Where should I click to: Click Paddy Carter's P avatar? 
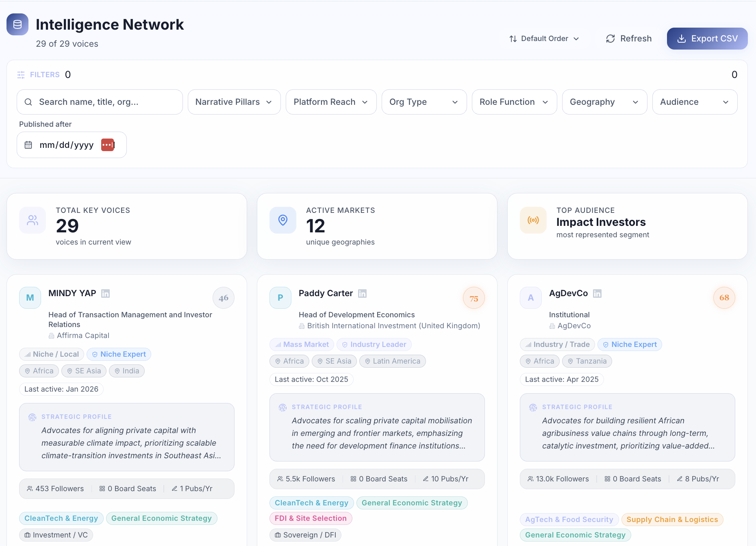point(280,298)
